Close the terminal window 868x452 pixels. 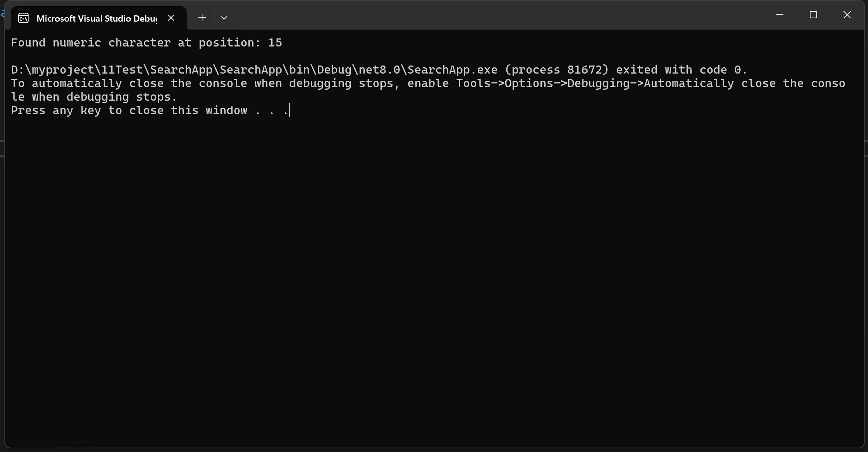[847, 15]
